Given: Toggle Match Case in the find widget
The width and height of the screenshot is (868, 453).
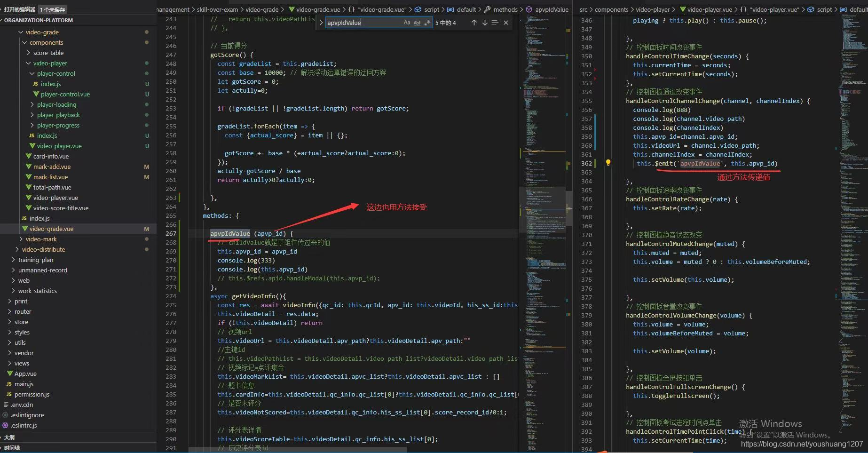Looking at the screenshot, I should point(407,23).
